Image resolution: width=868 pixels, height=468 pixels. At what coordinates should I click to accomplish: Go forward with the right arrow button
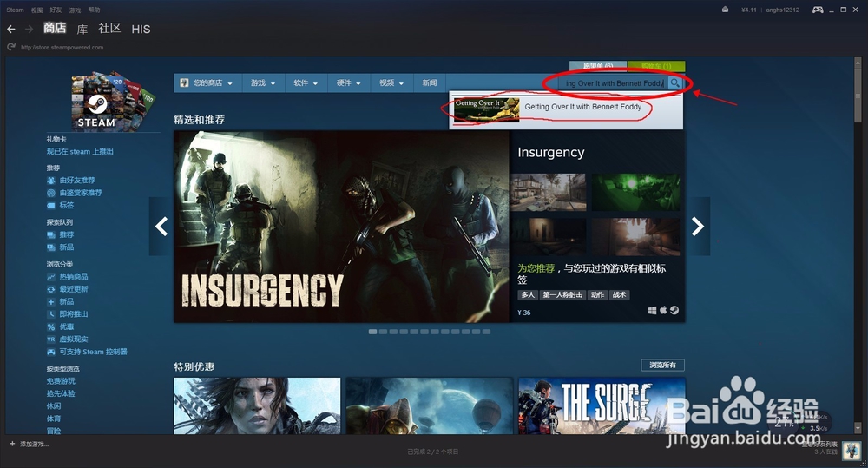click(x=29, y=29)
